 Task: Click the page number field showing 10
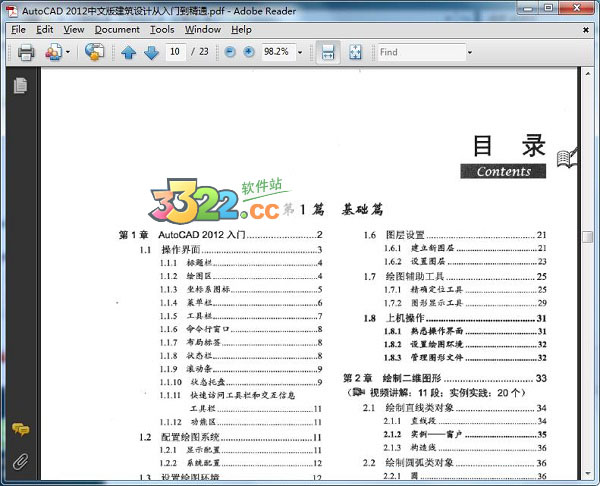click(x=176, y=52)
